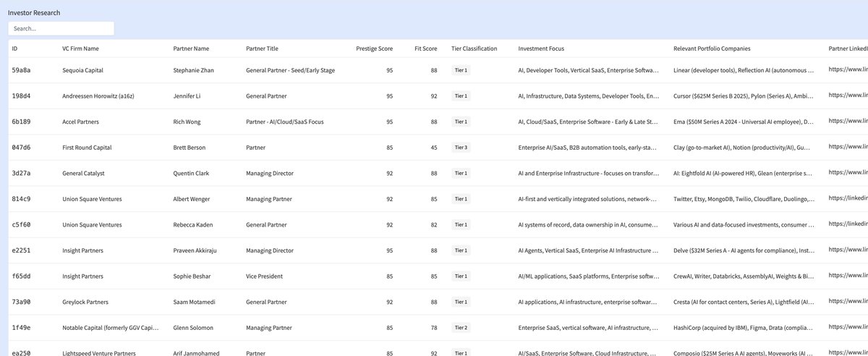868x356 pixels.
Task: Select Insight Partners in Praveen Akkiraju row
Action: (x=82, y=250)
